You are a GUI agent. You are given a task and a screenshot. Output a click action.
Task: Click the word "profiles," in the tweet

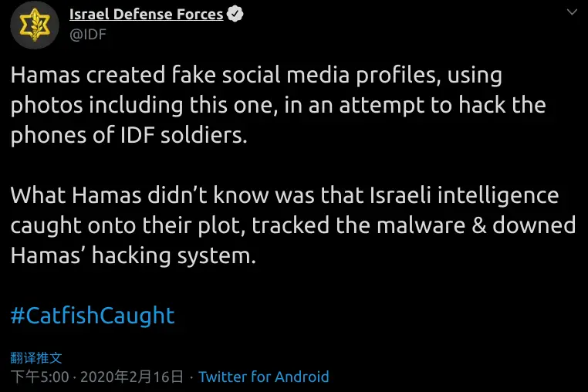coord(398,76)
